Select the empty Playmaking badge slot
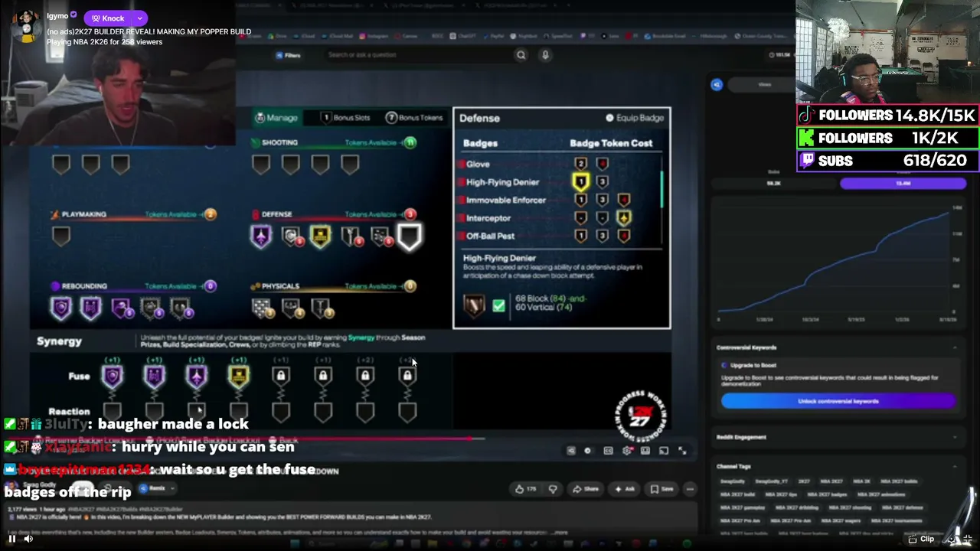The image size is (980, 551). pyautogui.click(x=61, y=236)
